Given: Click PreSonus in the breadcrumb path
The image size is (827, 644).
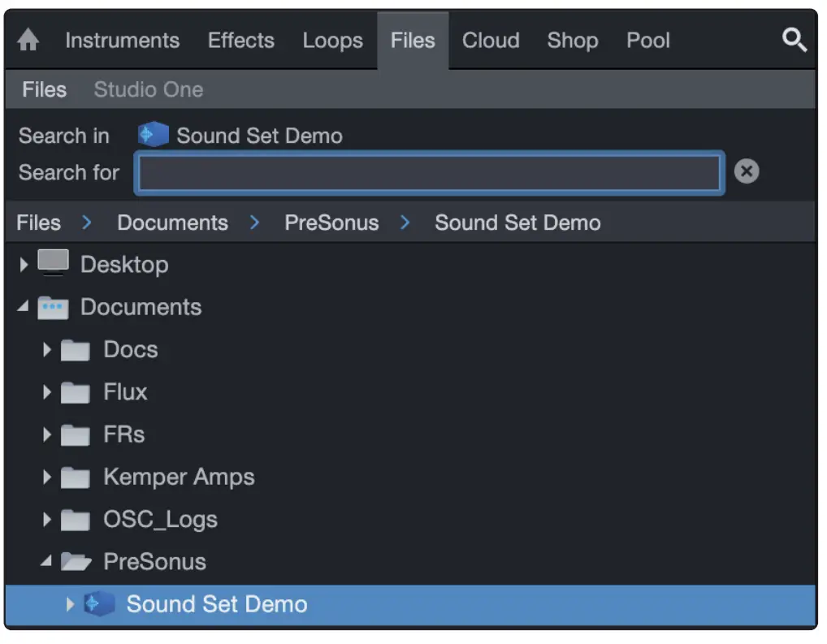Looking at the screenshot, I should pos(331,223).
